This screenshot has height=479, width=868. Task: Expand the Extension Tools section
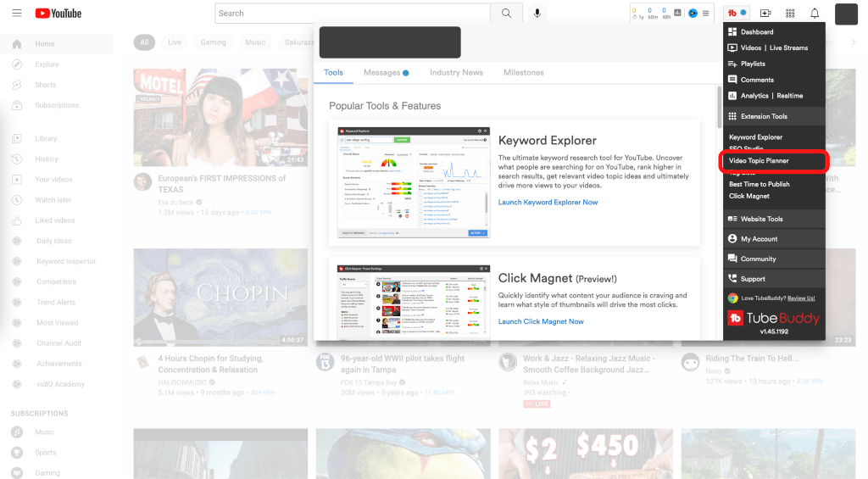pos(763,116)
